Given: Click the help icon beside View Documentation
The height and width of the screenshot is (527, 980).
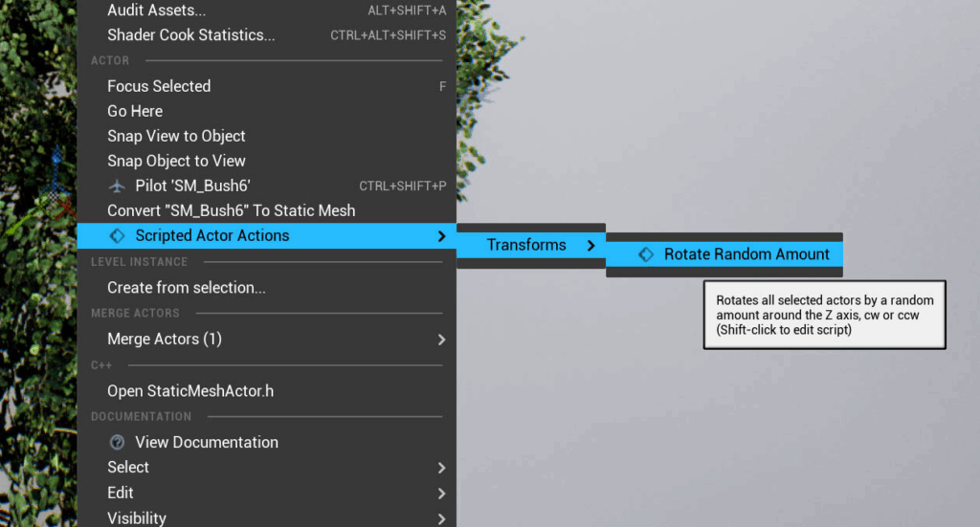Looking at the screenshot, I should 117,442.
